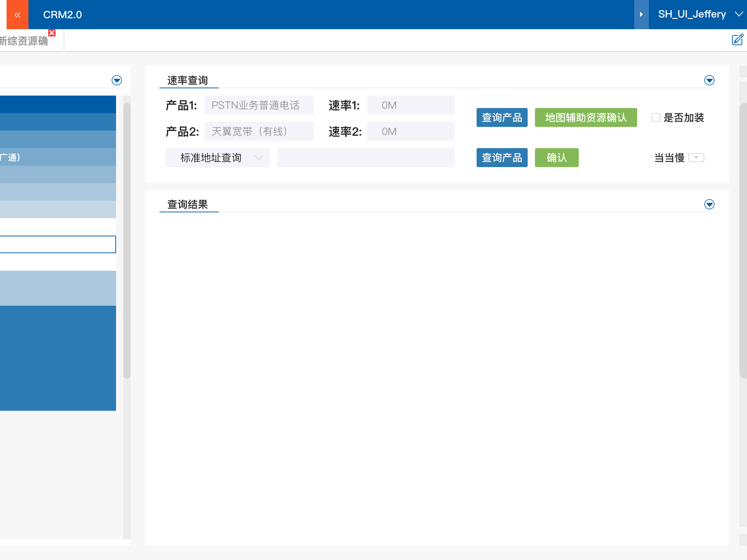The width and height of the screenshot is (747, 560).
Task: Click 查询产品 button beside 地图辅助资源确认
Action: tap(502, 117)
